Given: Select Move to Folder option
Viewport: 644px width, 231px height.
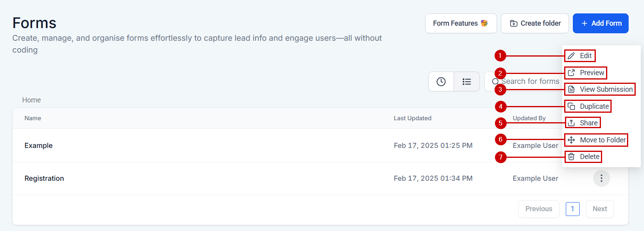Looking at the screenshot, I should coord(596,140).
